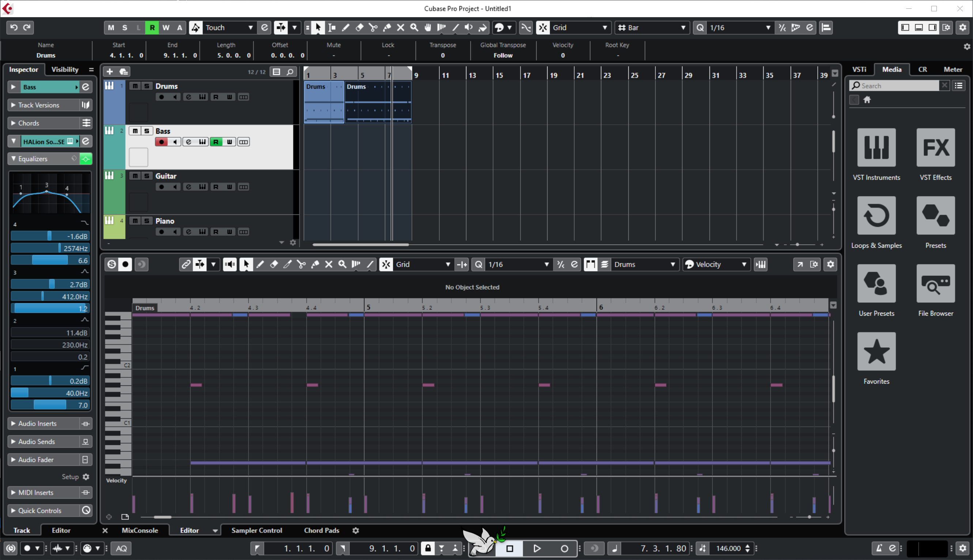Select the Draw tool in Key Editor toolbar
973x560 pixels.
[x=260, y=264]
